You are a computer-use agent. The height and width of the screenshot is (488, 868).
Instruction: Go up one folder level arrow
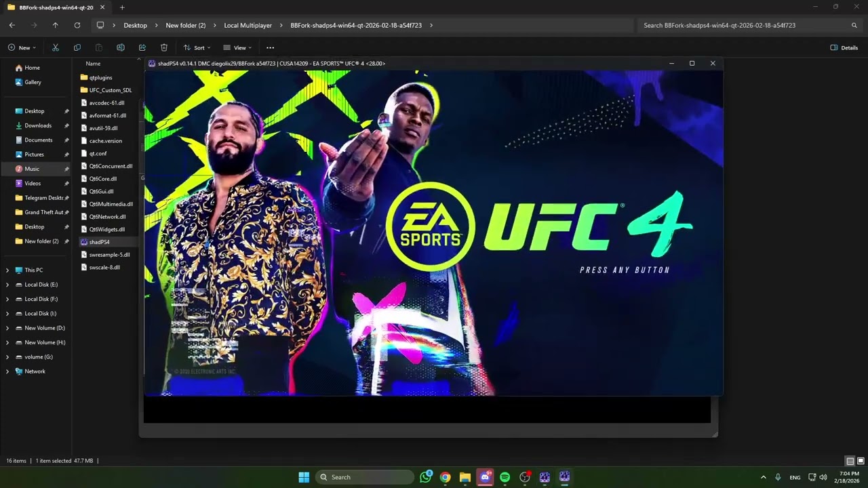coord(56,25)
